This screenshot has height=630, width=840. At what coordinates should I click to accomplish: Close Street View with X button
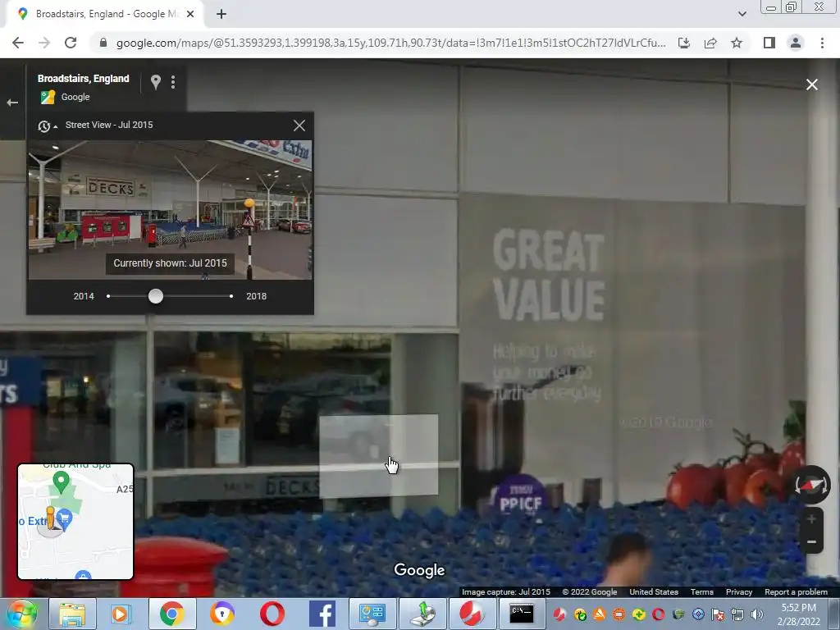coord(811,84)
